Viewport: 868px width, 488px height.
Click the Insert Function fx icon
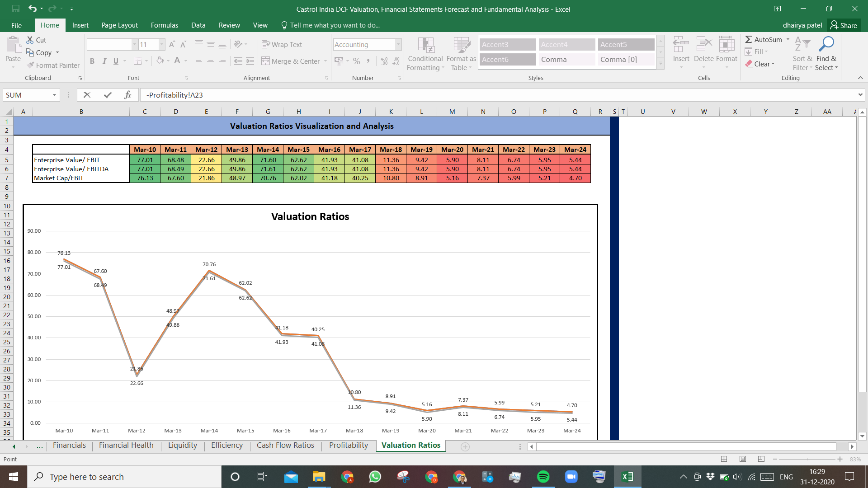point(127,95)
